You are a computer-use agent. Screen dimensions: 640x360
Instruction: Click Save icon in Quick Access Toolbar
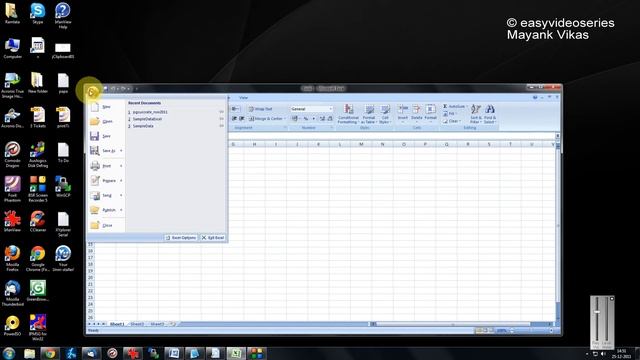tap(105, 89)
